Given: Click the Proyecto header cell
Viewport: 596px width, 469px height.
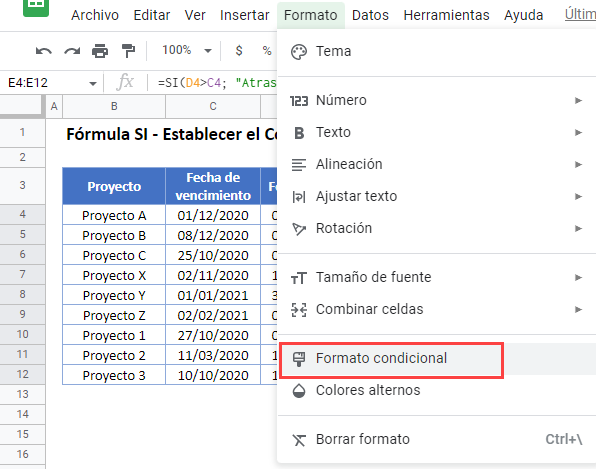Looking at the screenshot, I should pos(114,186).
